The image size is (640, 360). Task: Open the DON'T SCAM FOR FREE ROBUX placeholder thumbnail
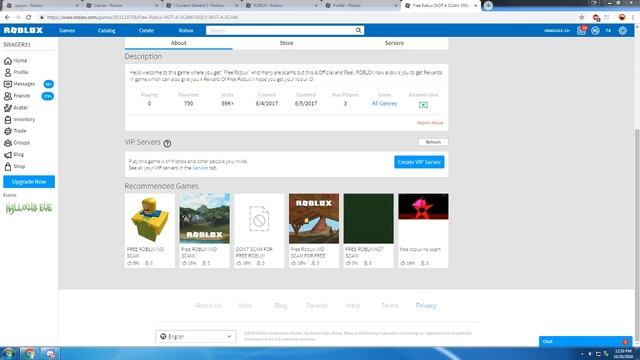coord(259,218)
